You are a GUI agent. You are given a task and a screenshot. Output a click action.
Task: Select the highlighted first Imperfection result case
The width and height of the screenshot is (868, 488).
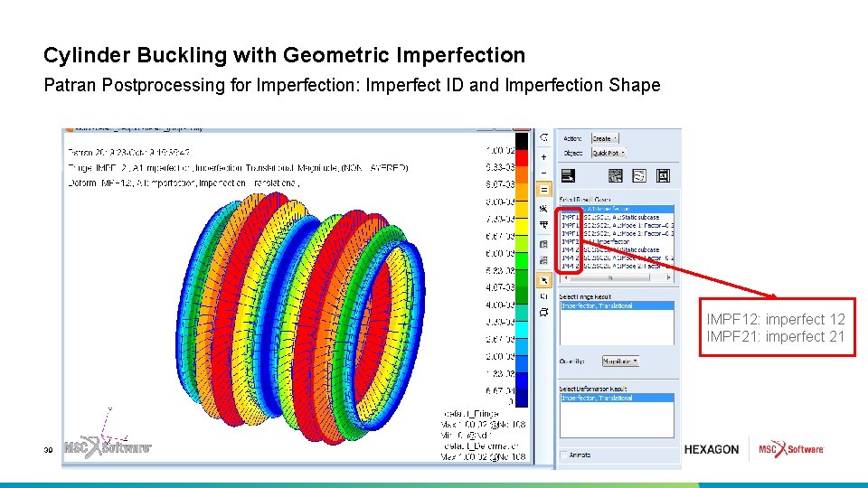pos(618,209)
